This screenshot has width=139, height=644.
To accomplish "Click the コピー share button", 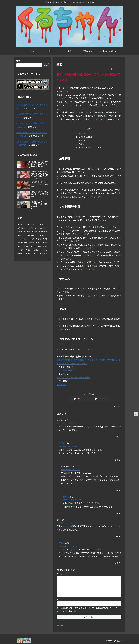I will [78, 399].
